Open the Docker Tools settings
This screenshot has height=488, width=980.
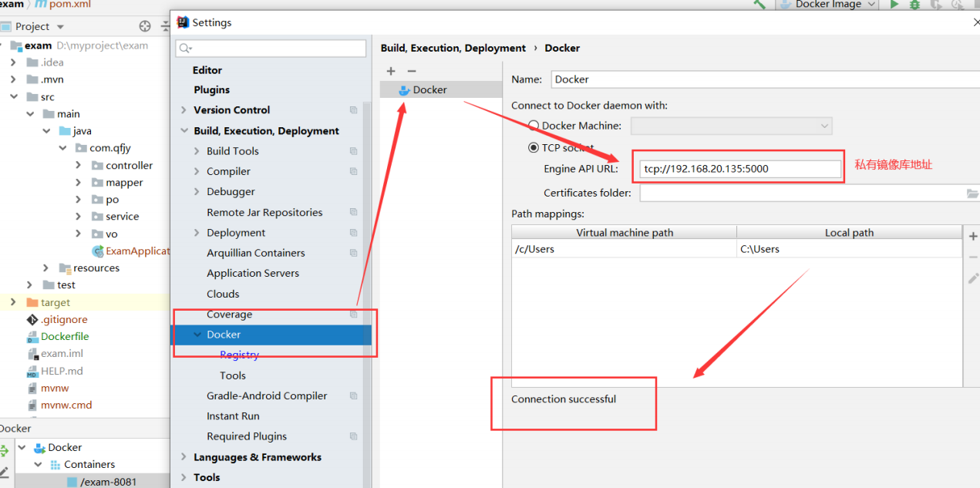click(233, 375)
